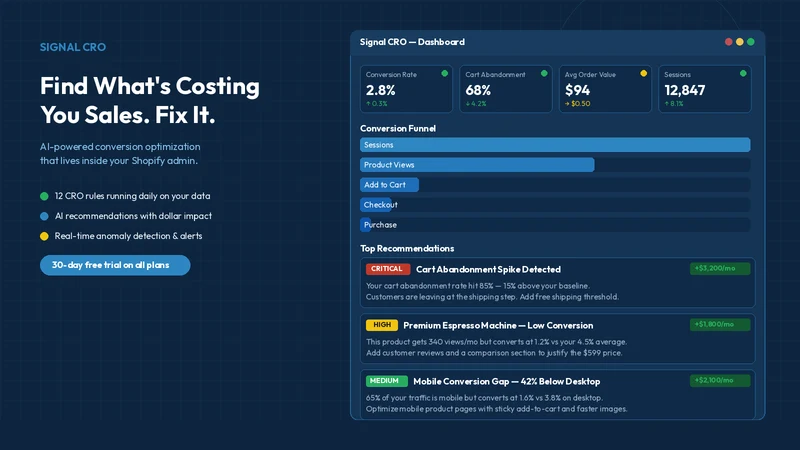
Task: Select the Product Views funnel bar
Action: tap(477, 165)
